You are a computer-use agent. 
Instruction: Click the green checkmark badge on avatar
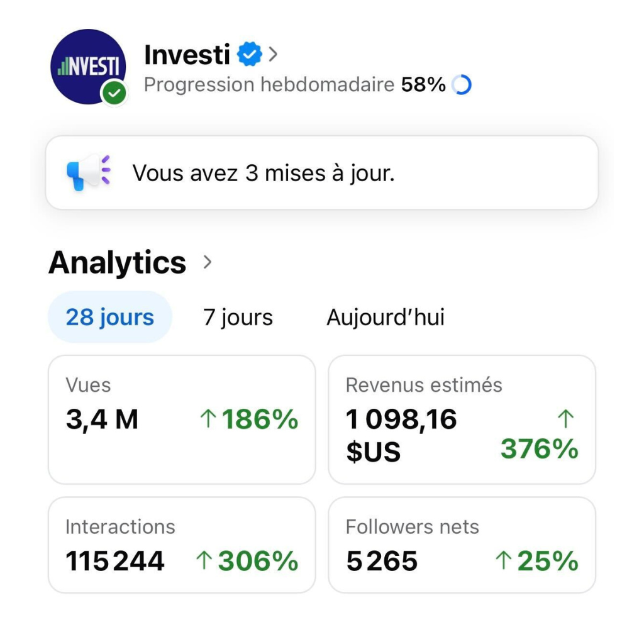point(114,94)
